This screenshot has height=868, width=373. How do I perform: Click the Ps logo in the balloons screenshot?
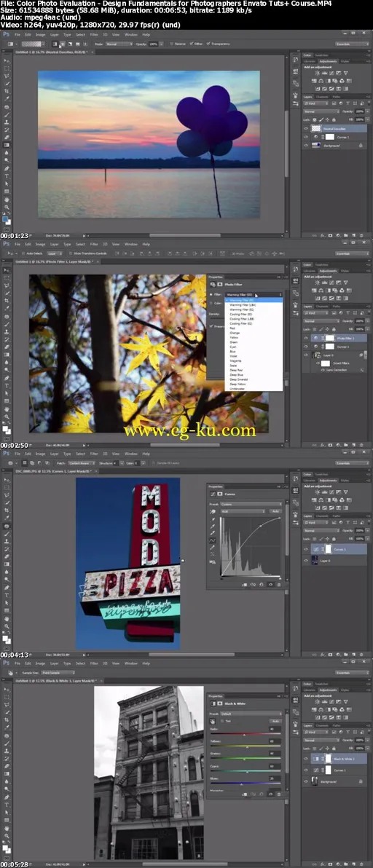coord(6,34)
